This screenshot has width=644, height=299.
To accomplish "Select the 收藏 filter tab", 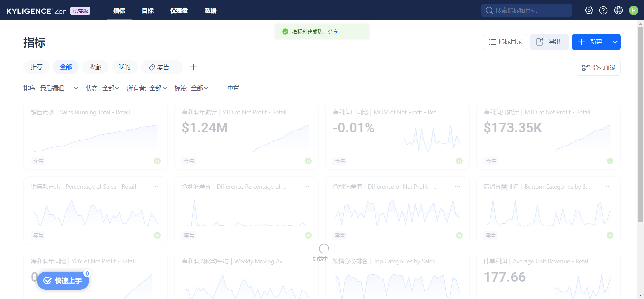I will coord(95,67).
